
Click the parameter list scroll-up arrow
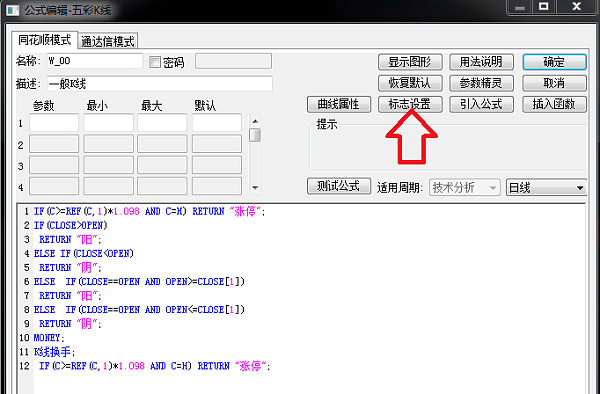(x=255, y=121)
